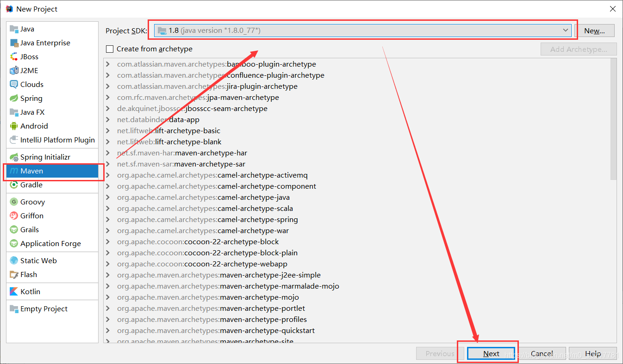623x364 pixels.
Task: Click the Application Forge icon
Action: pyautogui.click(x=13, y=244)
